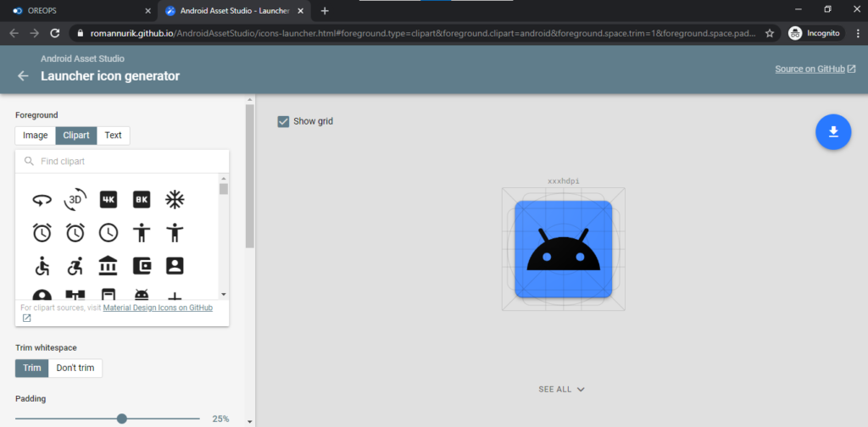Click the xxxhdpi density label
Image resolution: width=868 pixels, height=427 pixels.
point(564,180)
